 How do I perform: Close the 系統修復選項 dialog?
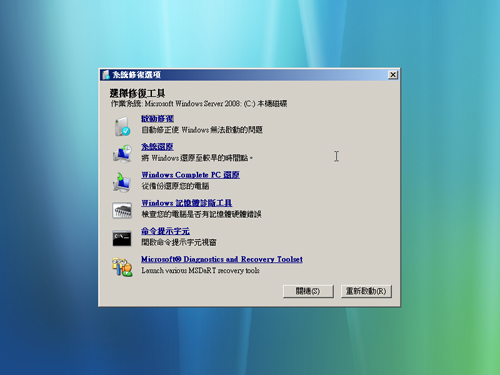393,75
